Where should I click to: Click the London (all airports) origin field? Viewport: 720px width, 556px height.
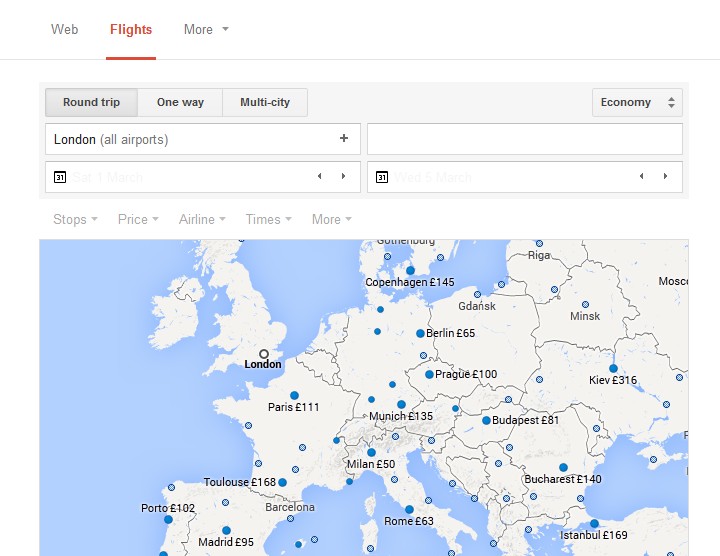(203, 139)
